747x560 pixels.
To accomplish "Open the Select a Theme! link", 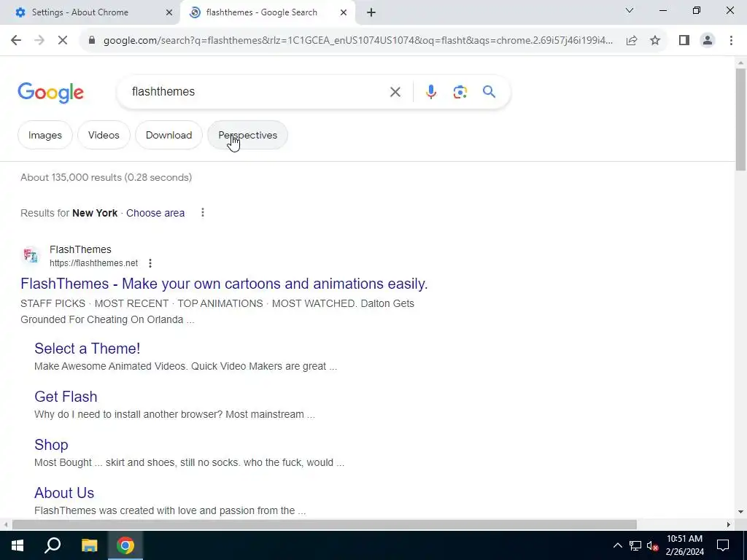I will click(88, 349).
